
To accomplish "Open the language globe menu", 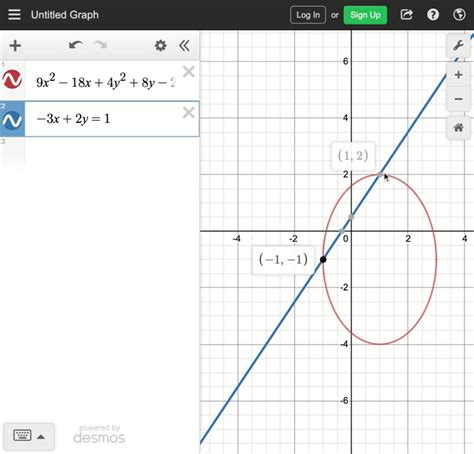I will tap(459, 15).
